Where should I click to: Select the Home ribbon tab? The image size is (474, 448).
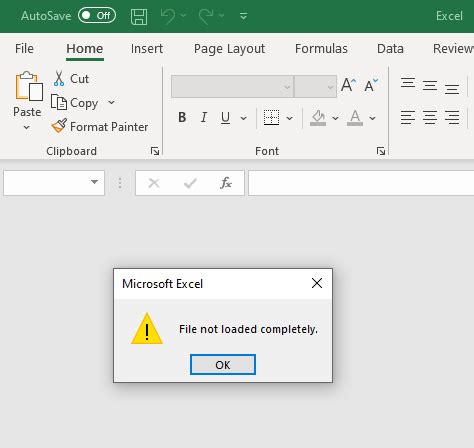click(x=85, y=49)
